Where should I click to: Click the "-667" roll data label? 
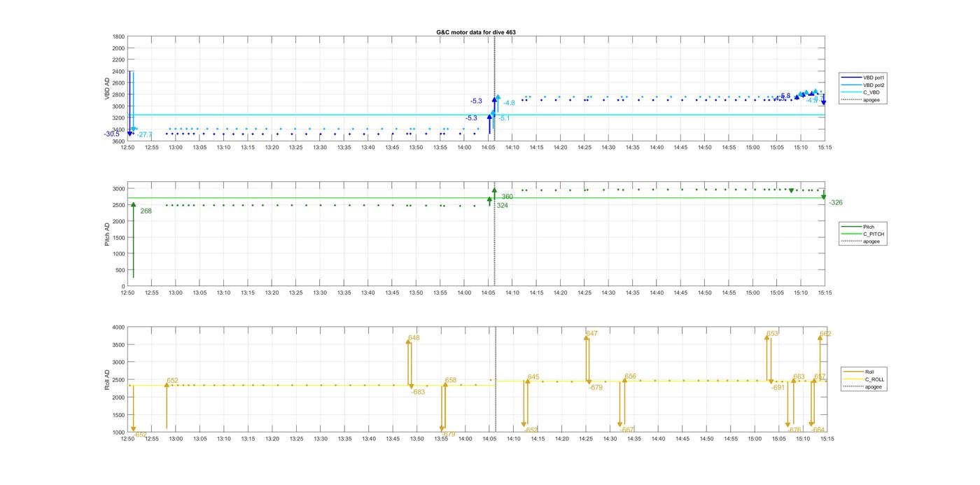(627, 430)
